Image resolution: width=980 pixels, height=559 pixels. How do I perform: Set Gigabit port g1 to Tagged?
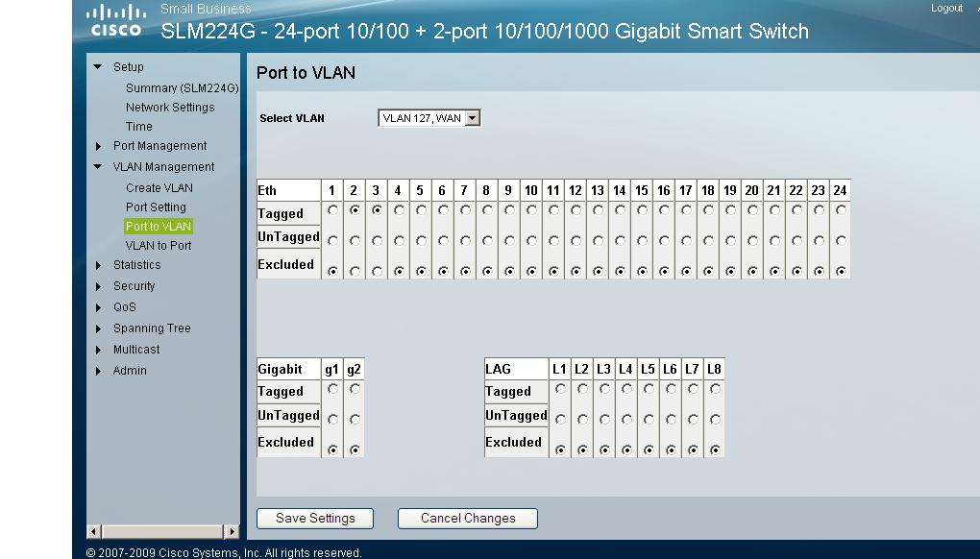pyautogui.click(x=333, y=389)
